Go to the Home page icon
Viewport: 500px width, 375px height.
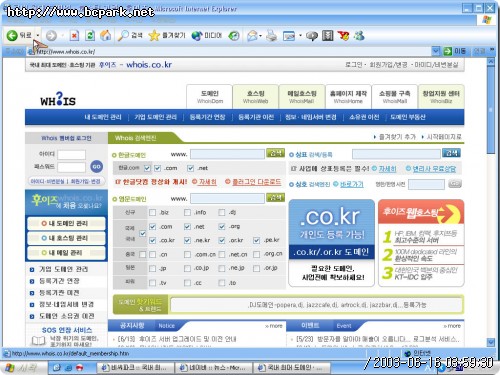[x=106, y=35]
